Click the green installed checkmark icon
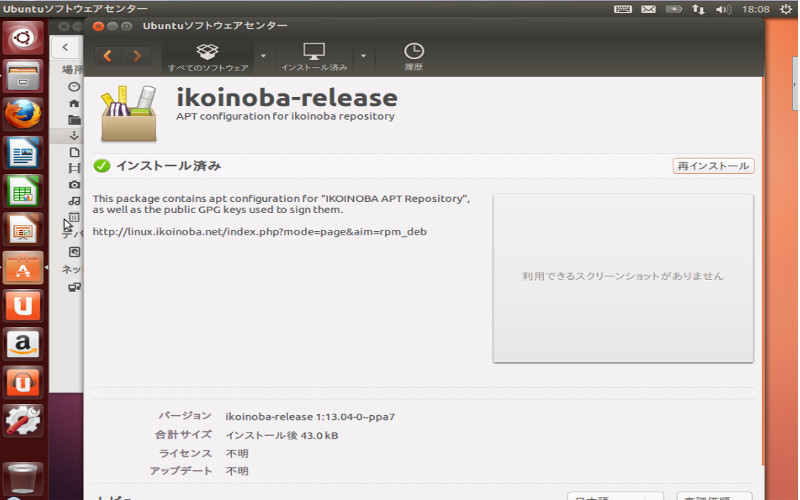The image size is (800, 500). [x=102, y=166]
